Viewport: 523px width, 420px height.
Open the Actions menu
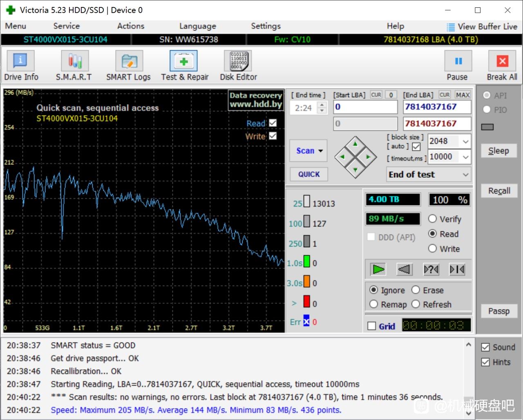131,26
